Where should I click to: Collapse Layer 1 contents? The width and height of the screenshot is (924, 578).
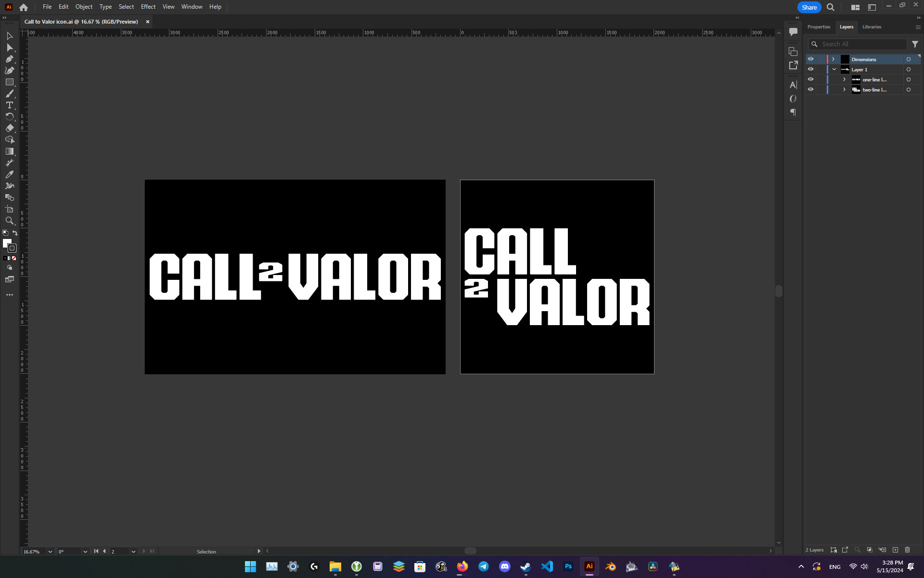(x=834, y=69)
